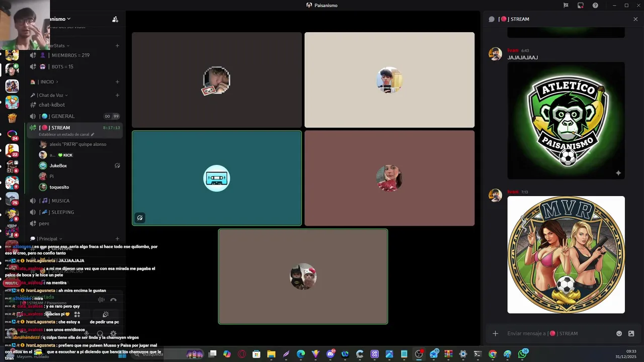Expand the INICIO category
The height and width of the screenshot is (362, 644).
point(44,82)
